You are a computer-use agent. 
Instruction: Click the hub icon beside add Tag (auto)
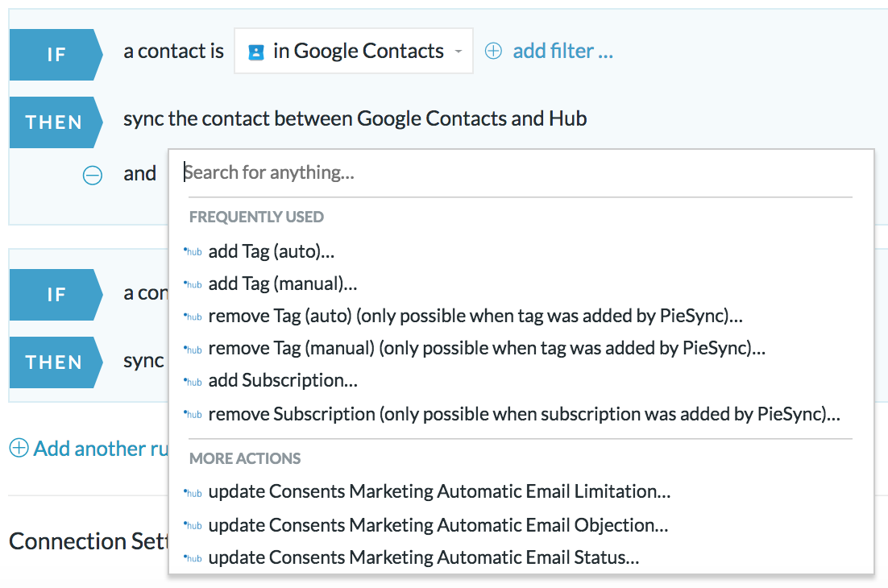click(193, 252)
